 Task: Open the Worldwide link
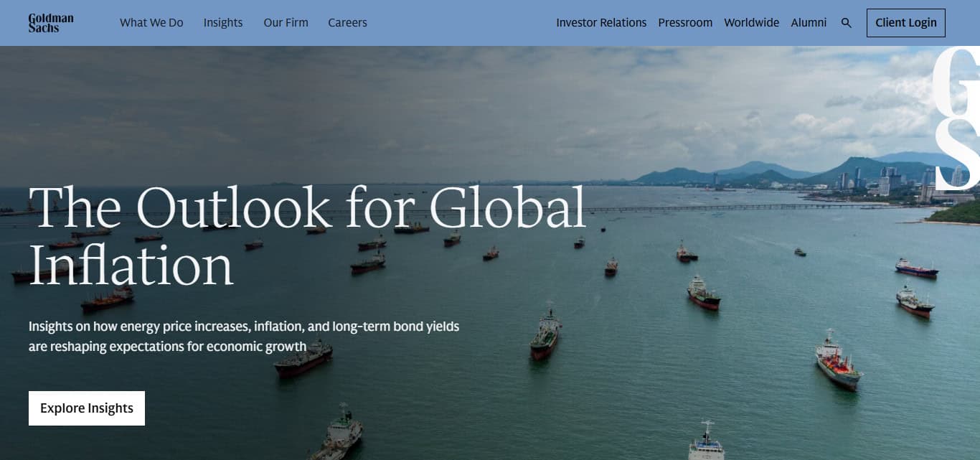[x=751, y=23]
